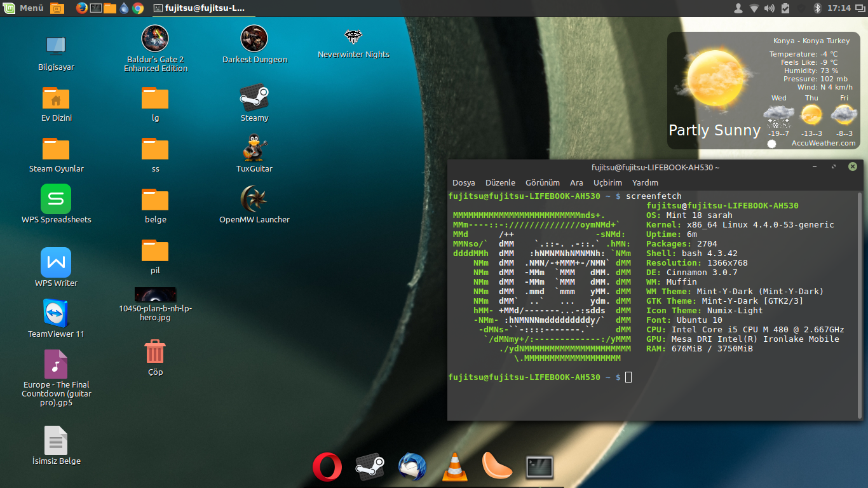
Task: Launch Steam from the bottom dock
Action: tap(369, 468)
